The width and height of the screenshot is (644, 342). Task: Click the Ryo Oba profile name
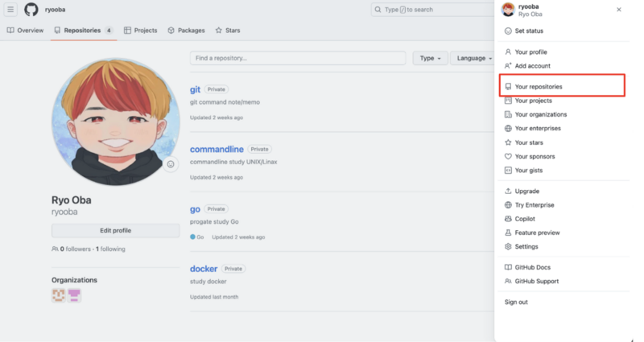coord(72,200)
